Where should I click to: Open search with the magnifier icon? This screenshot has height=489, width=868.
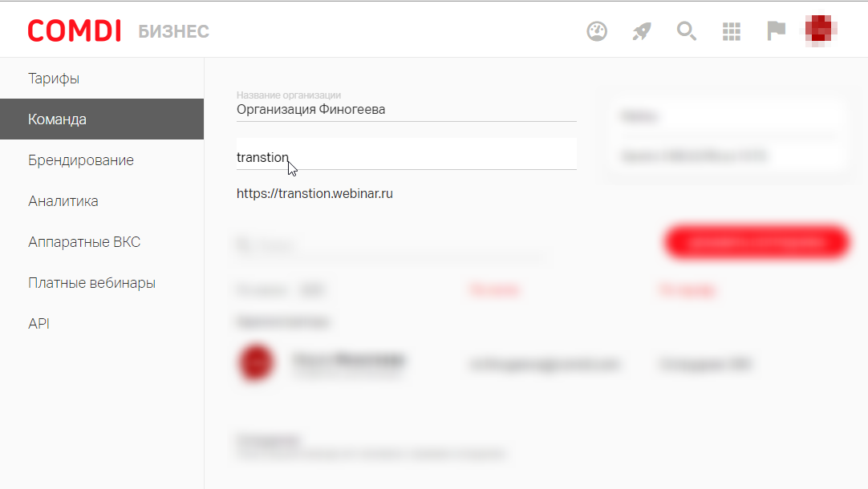(687, 31)
